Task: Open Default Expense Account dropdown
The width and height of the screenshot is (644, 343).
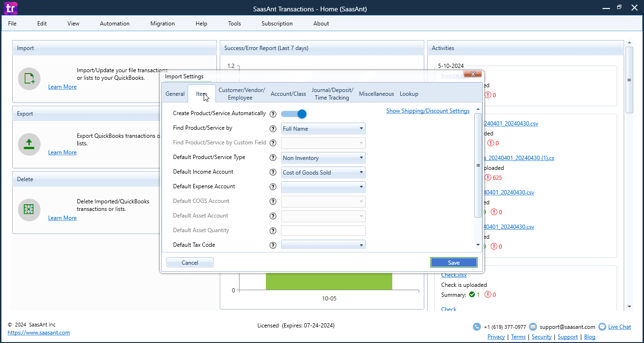Action: [x=323, y=187]
